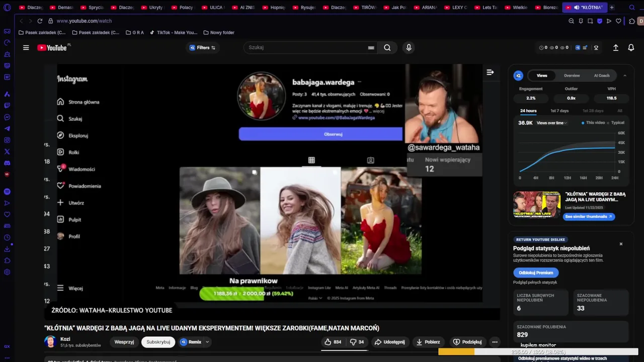The image size is (644, 362).
Task: Like the video with thumbs-up 834
Action: coord(333,342)
